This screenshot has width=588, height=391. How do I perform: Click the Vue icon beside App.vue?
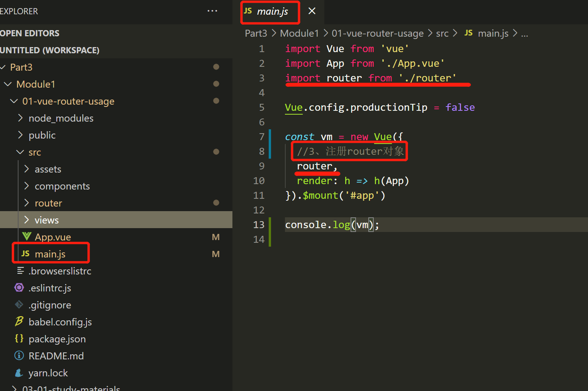coord(27,236)
